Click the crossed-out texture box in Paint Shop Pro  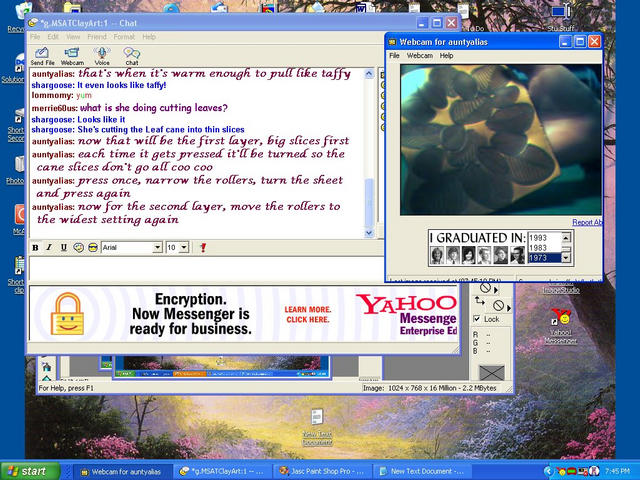(x=491, y=373)
